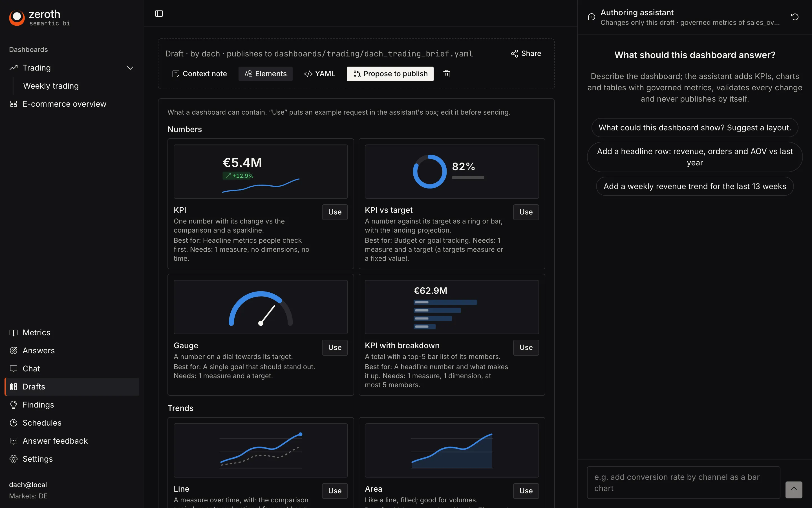
Task: Click the Line chart preview thumbnail
Action: (x=261, y=450)
